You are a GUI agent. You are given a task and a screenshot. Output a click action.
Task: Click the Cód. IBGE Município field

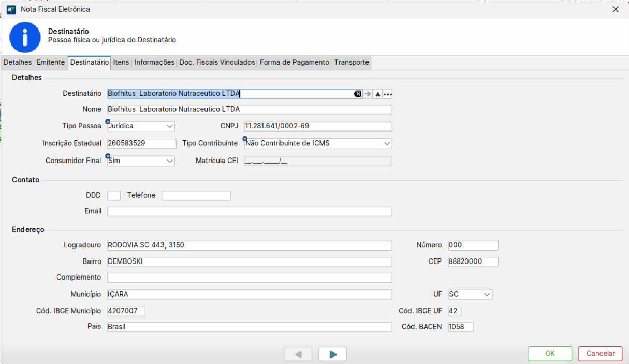[126, 311]
